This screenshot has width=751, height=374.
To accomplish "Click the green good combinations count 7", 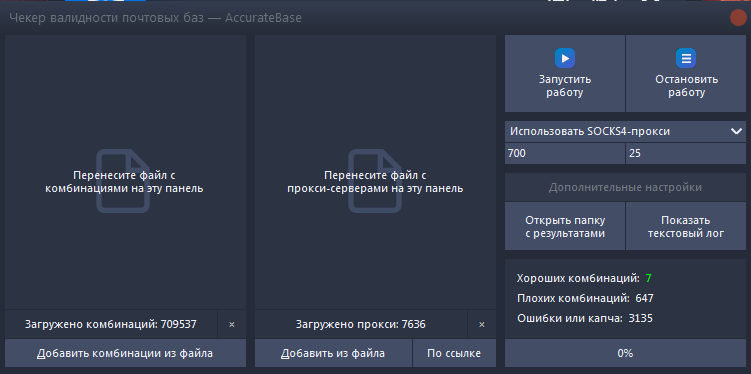I will pyautogui.click(x=649, y=278).
